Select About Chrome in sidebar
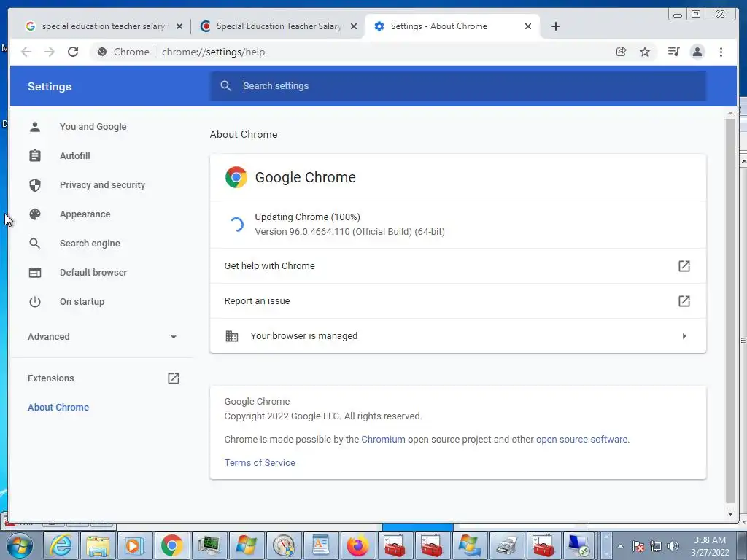This screenshot has height=560, width=747. [58, 407]
